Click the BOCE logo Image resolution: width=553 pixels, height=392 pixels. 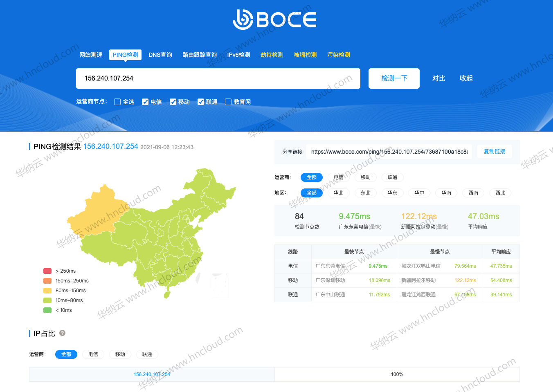point(274,19)
